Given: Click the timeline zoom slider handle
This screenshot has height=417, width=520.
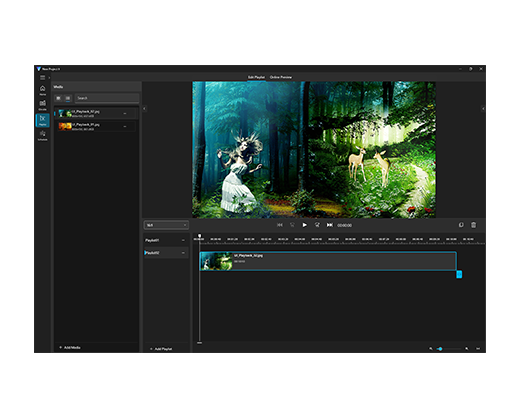Looking at the screenshot, I should coord(440,349).
